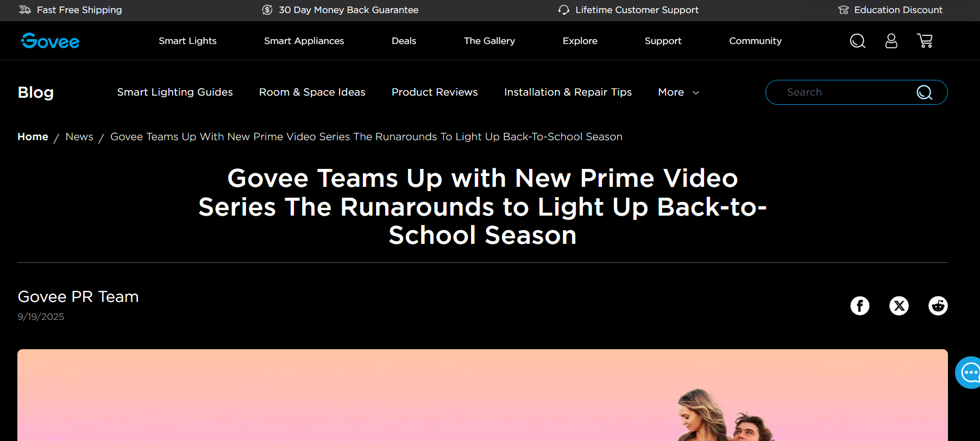Click the Govee logo

pos(50,41)
